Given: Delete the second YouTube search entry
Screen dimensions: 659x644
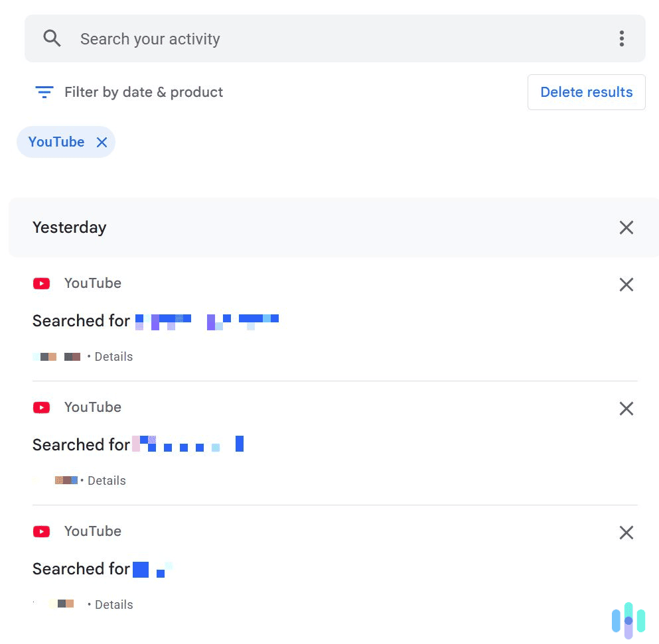Looking at the screenshot, I should tap(626, 409).
